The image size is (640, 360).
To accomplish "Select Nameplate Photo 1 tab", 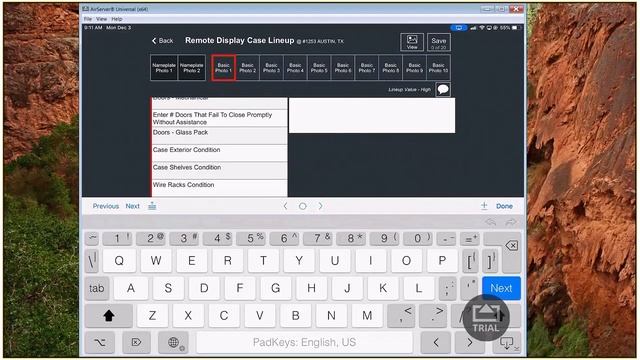I will coord(164,68).
